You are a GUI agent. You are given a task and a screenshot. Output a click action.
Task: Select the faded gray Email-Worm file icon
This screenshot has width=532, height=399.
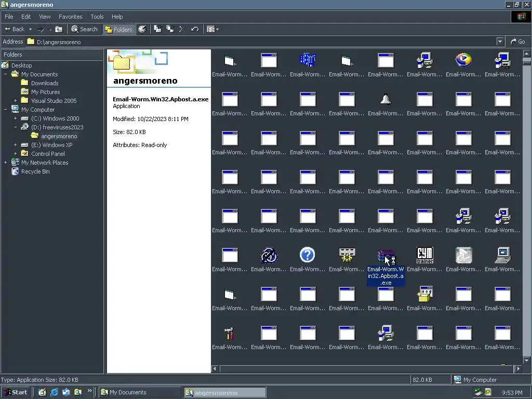[463, 255]
